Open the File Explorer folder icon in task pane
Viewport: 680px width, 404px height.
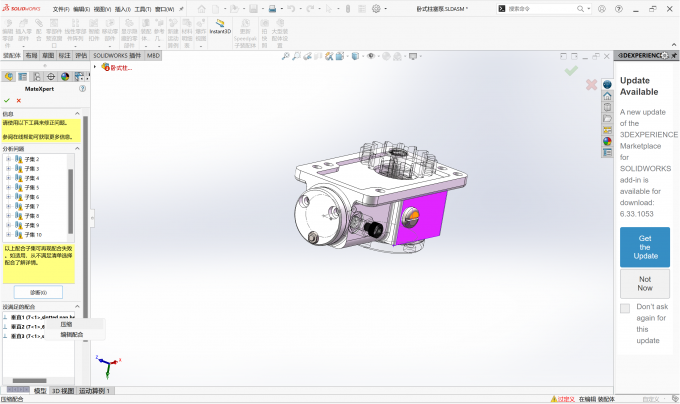pos(607,118)
